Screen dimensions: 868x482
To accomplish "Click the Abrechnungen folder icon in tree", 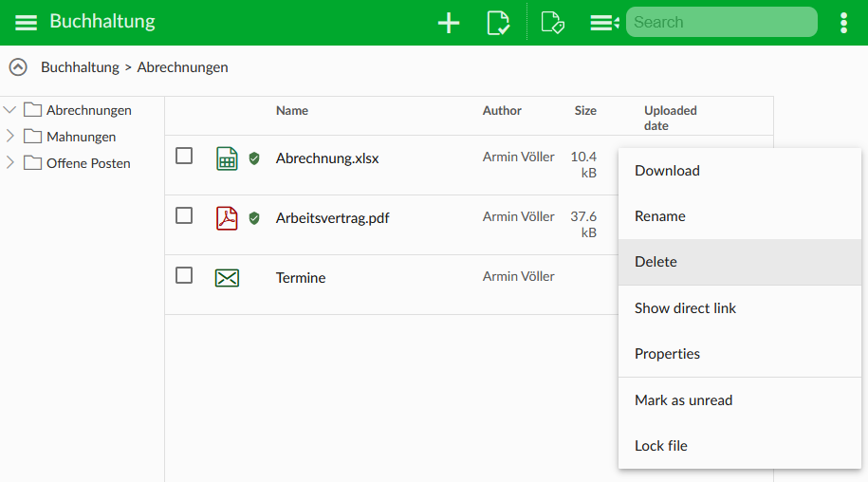I will [x=32, y=109].
